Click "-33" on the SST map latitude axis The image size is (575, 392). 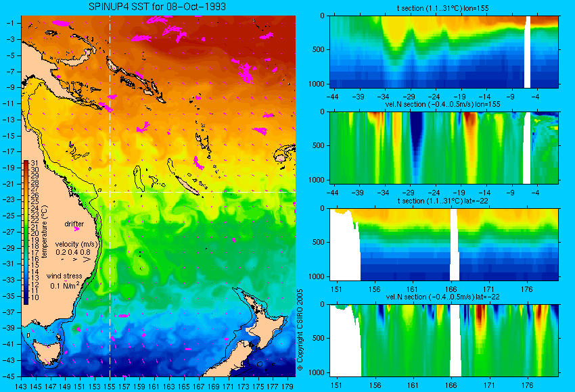(9, 280)
